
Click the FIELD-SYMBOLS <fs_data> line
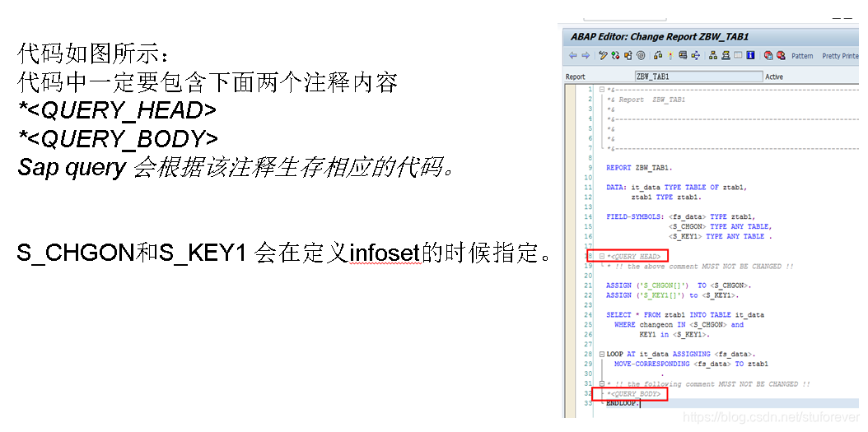[x=680, y=217]
